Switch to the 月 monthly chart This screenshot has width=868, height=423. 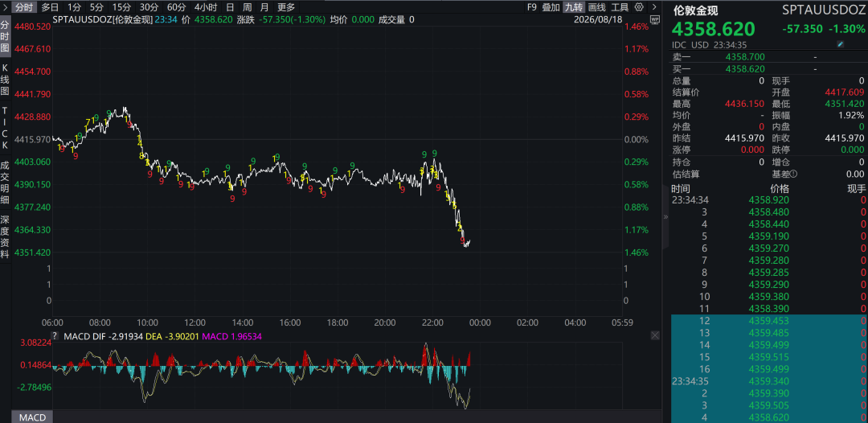[264, 7]
